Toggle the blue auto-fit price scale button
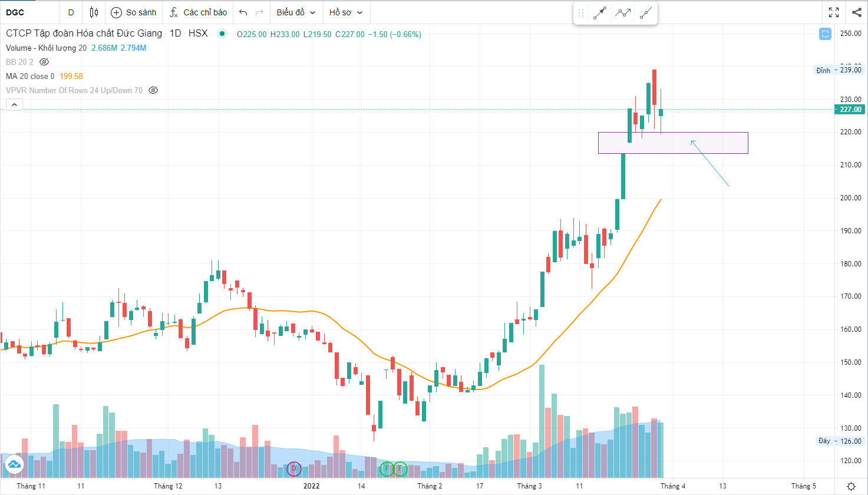This screenshot has width=868, height=495. coord(825,34)
